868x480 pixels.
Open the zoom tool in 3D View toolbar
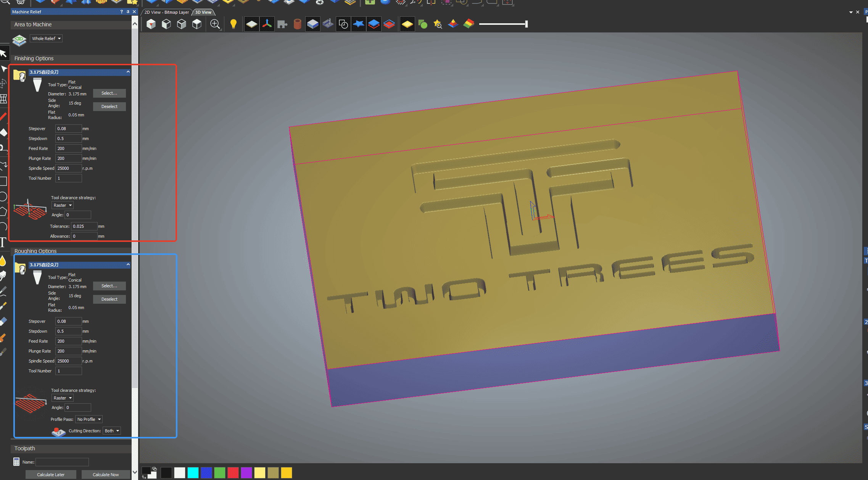[x=215, y=24]
